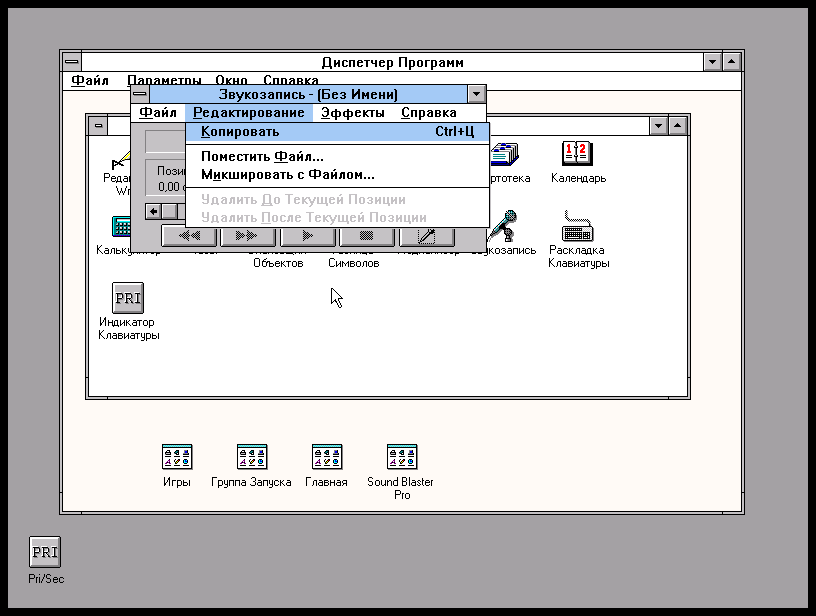The image size is (816, 616).
Task: Click the Главная program group icon
Action: [326, 457]
